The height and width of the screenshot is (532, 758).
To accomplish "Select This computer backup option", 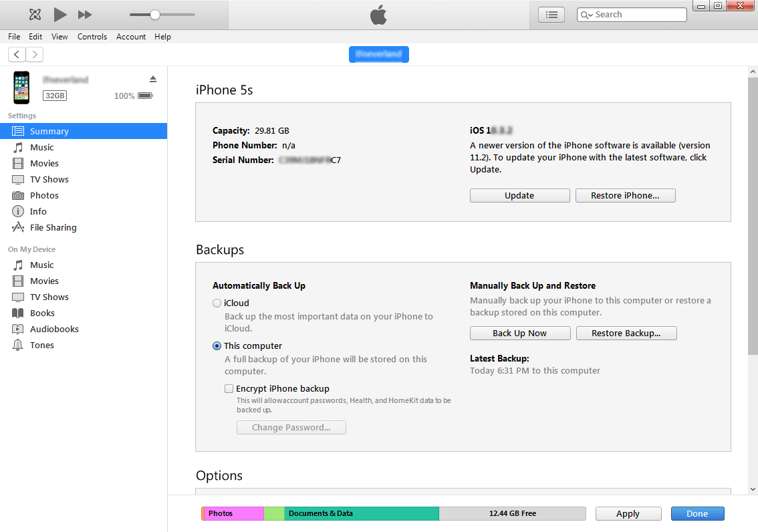I will coord(217,346).
